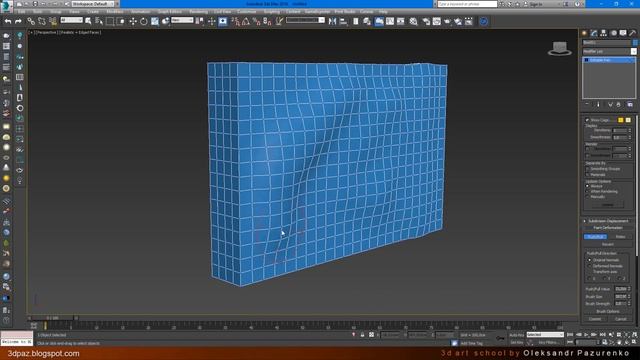
Task: Open the selection filter dropdown
Action: 71,20
